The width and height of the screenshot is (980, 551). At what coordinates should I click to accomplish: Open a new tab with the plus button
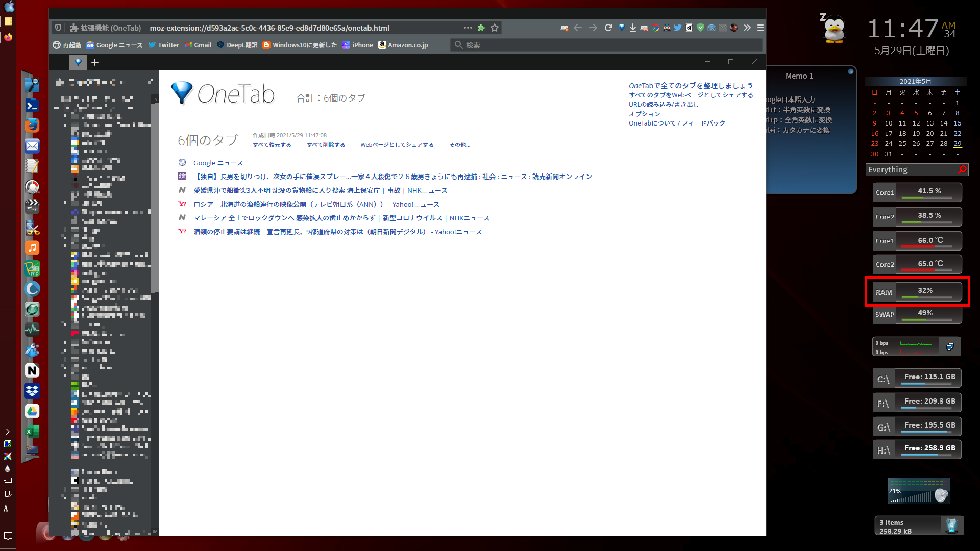tap(95, 62)
